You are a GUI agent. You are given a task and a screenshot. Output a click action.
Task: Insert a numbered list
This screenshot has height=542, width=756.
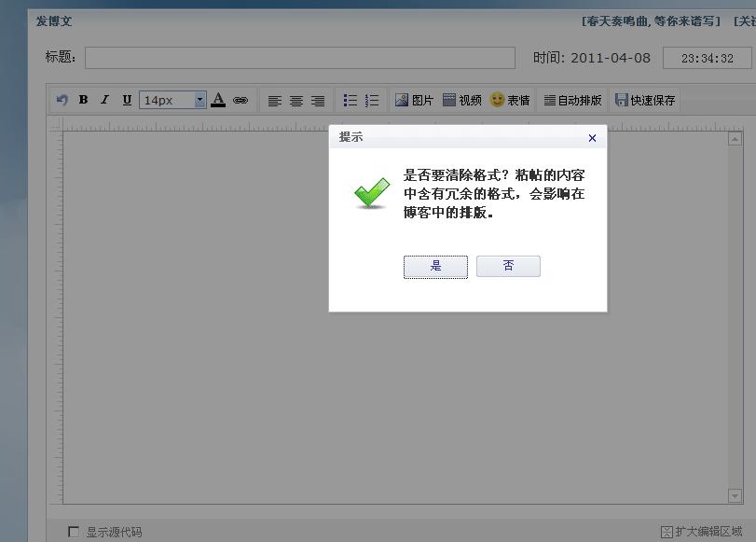(372, 100)
